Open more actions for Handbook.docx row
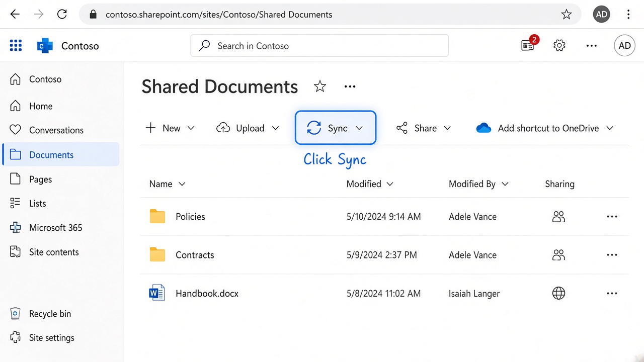Screen dimensions: 644x362 (x=612, y=293)
